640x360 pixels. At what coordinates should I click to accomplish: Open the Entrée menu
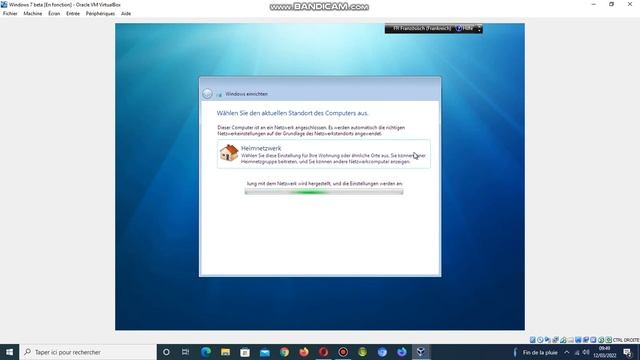[x=73, y=13]
